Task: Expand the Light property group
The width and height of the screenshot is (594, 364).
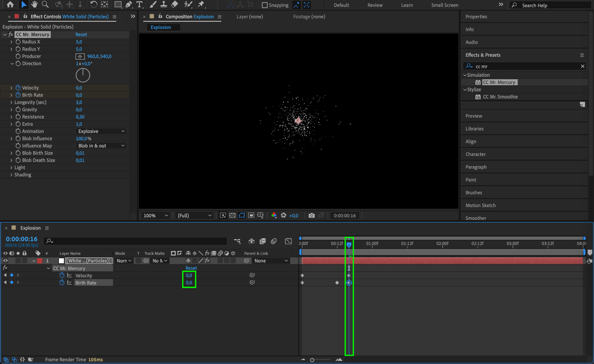Action: 11,168
